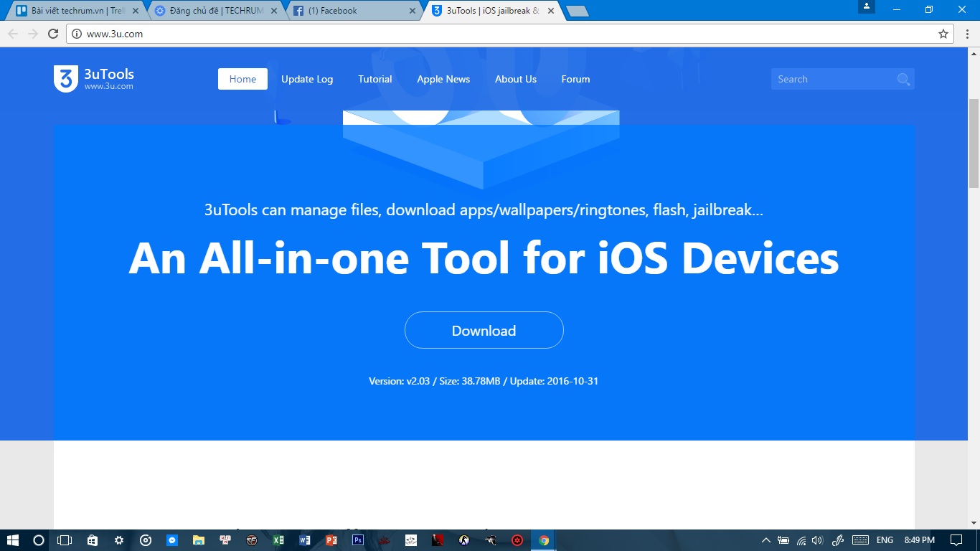Launch Excel from the taskbar
This screenshot has width=980, height=551.
[x=278, y=540]
